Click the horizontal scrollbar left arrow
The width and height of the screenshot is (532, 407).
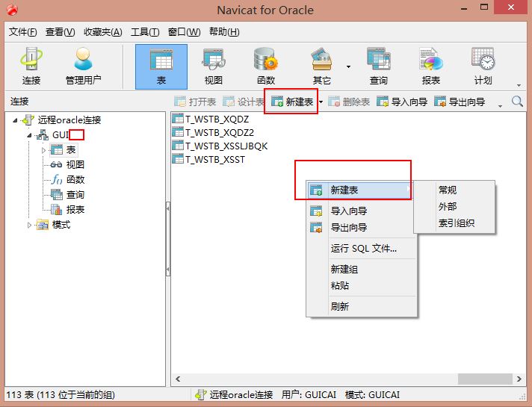click(x=178, y=379)
